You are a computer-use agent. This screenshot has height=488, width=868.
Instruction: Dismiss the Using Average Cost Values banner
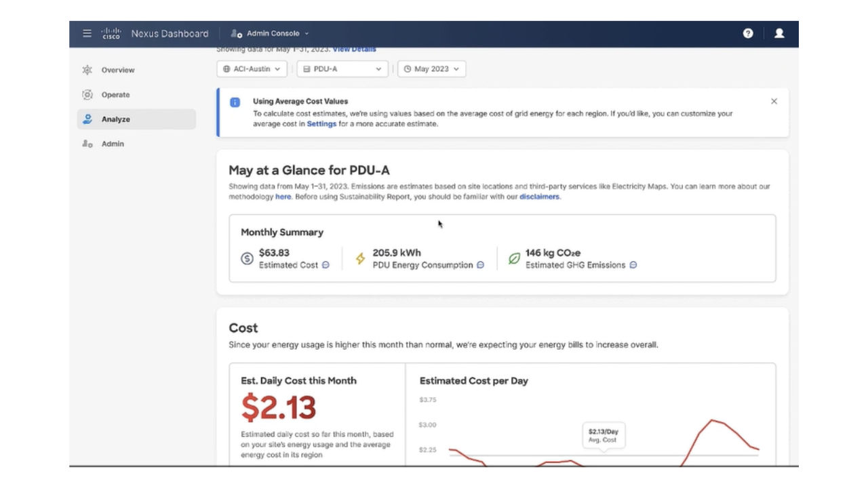pyautogui.click(x=774, y=100)
